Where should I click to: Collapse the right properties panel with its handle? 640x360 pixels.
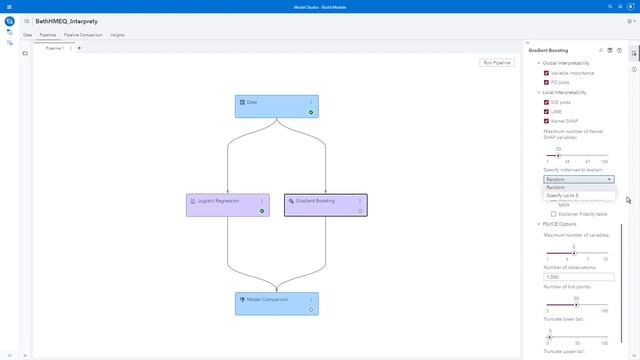pyautogui.click(x=527, y=42)
